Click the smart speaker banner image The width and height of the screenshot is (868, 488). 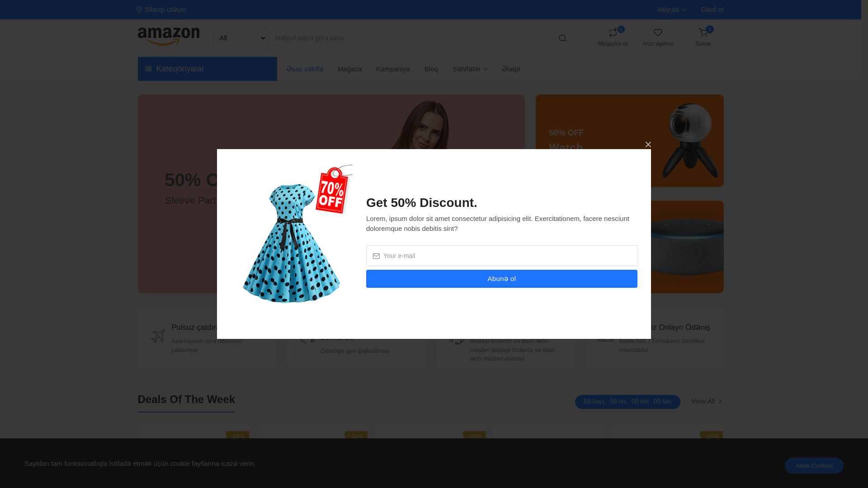[687, 247]
